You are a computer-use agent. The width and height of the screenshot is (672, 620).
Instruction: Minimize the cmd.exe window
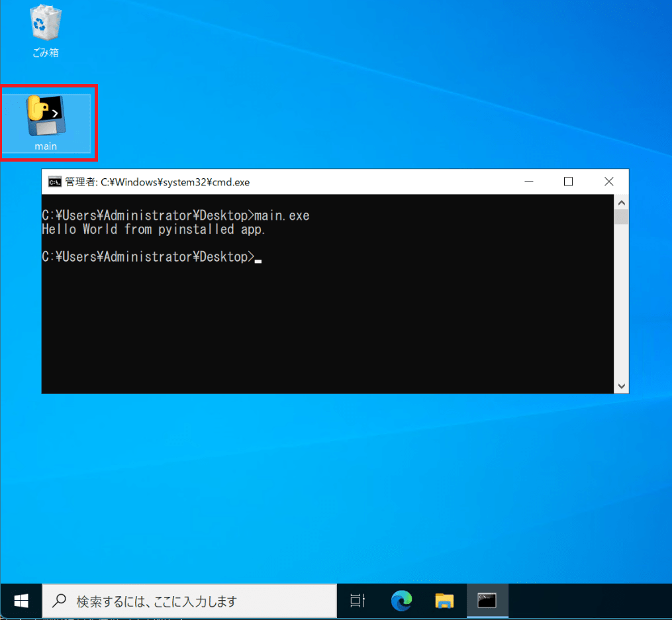click(528, 182)
